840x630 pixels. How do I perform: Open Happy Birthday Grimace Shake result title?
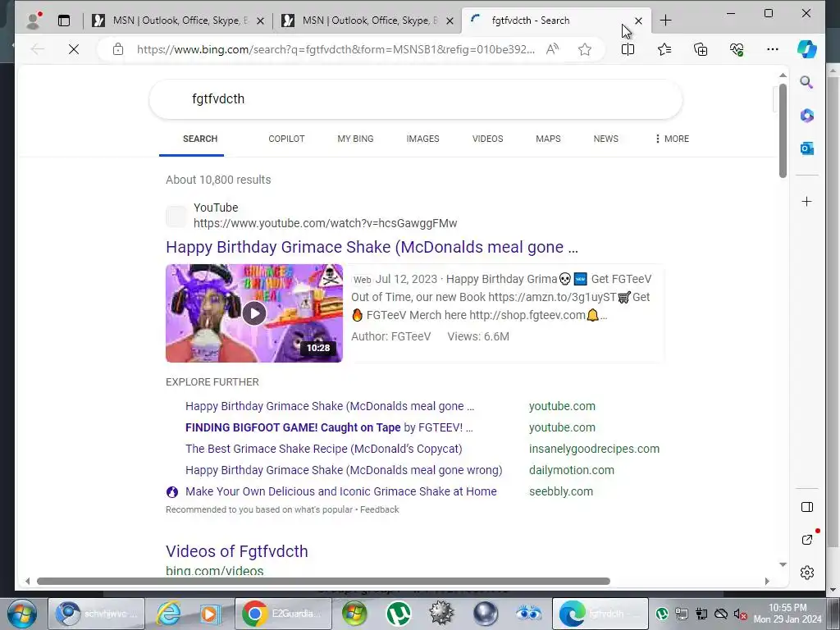pyautogui.click(x=372, y=247)
